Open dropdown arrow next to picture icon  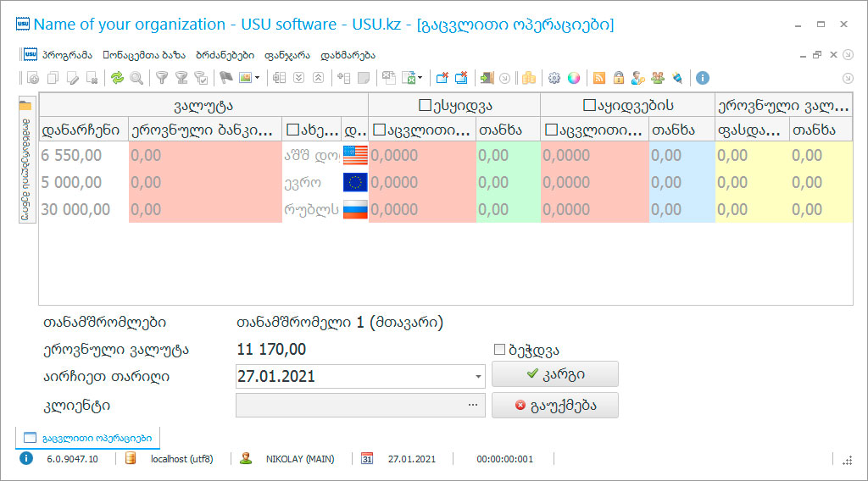[257, 78]
